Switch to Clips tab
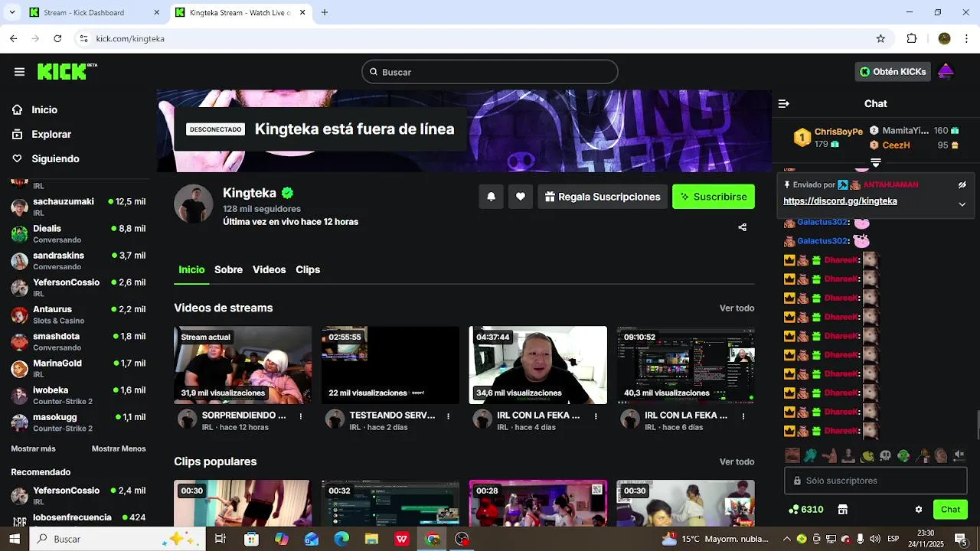The image size is (980, 551). click(x=308, y=270)
